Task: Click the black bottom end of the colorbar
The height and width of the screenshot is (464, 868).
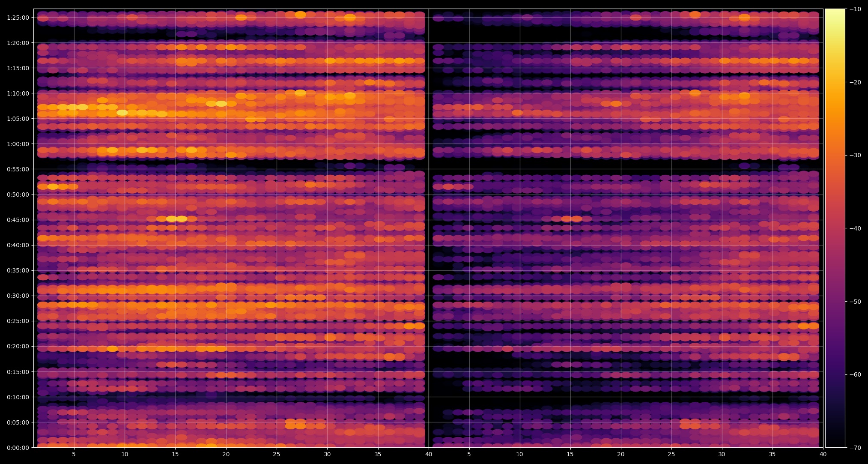Action: pyautogui.click(x=835, y=443)
